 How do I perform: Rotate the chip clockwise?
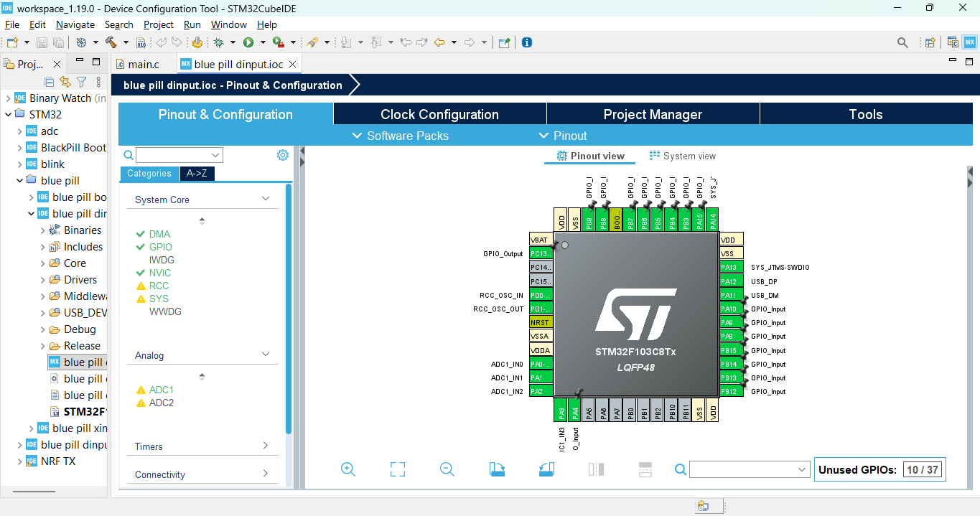coord(497,469)
